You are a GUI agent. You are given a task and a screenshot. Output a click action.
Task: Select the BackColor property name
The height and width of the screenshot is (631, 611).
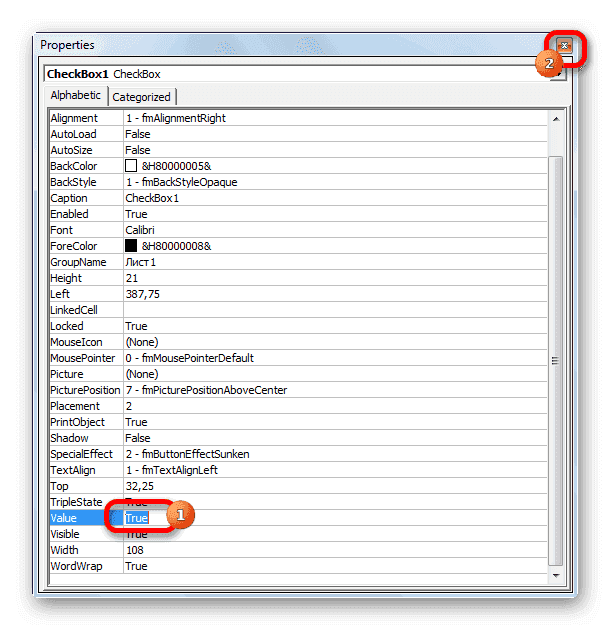click(x=74, y=166)
